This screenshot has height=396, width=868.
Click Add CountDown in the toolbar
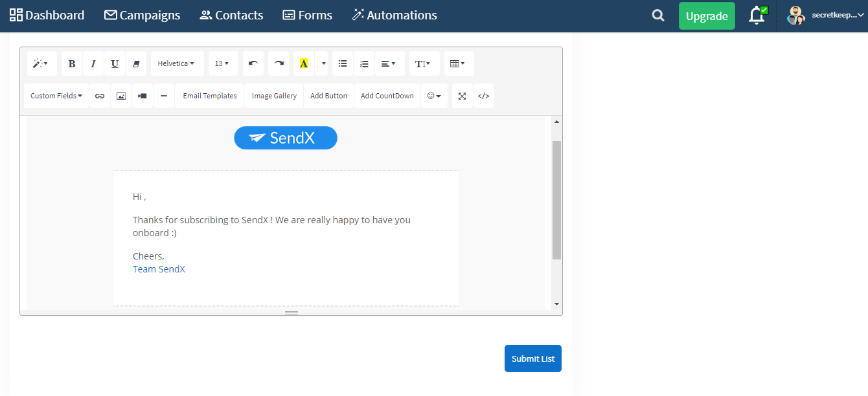pos(387,96)
